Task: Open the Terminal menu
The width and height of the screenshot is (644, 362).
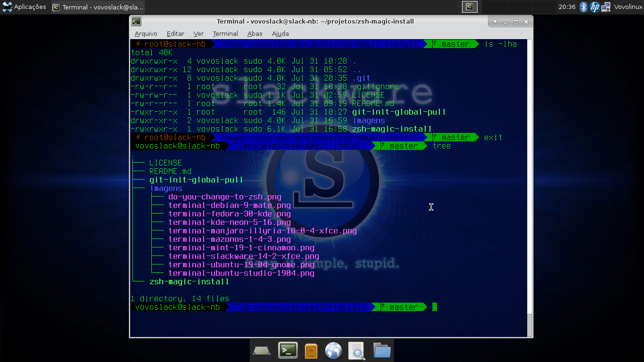Action: [225, 33]
